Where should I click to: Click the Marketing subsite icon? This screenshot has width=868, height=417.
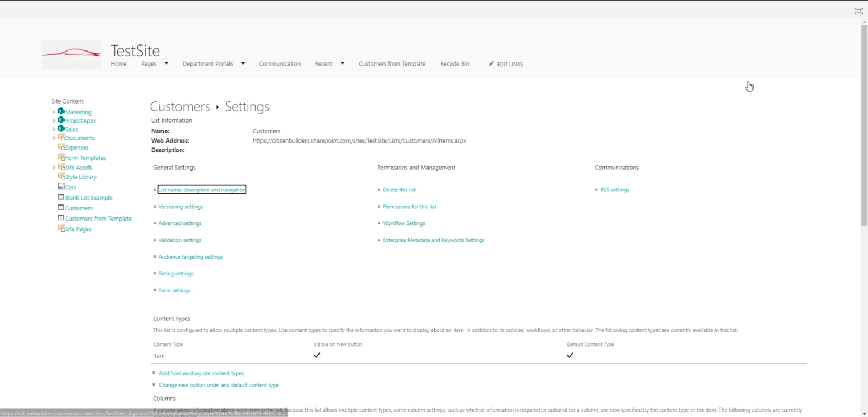click(61, 111)
